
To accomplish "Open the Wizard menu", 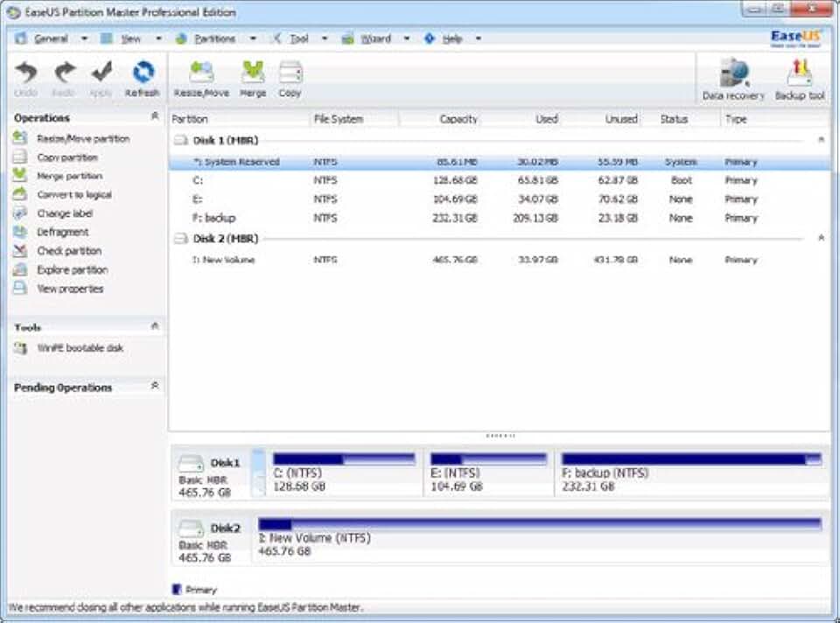I will tap(377, 38).
